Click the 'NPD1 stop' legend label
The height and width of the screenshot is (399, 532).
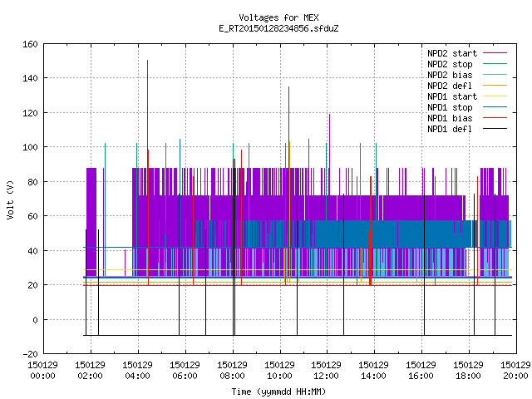pyautogui.click(x=450, y=107)
